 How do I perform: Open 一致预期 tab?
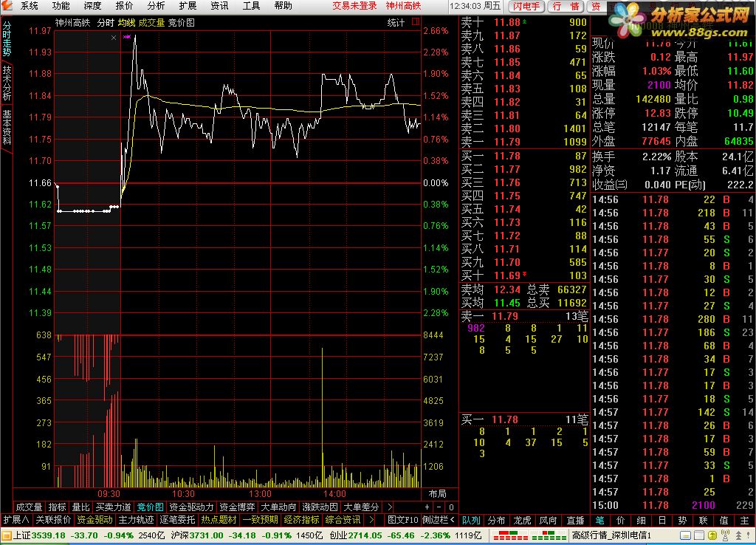pos(261,520)
